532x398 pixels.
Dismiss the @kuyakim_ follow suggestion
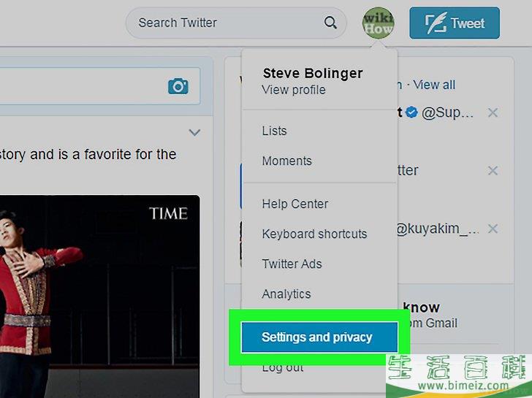(493, 229)
